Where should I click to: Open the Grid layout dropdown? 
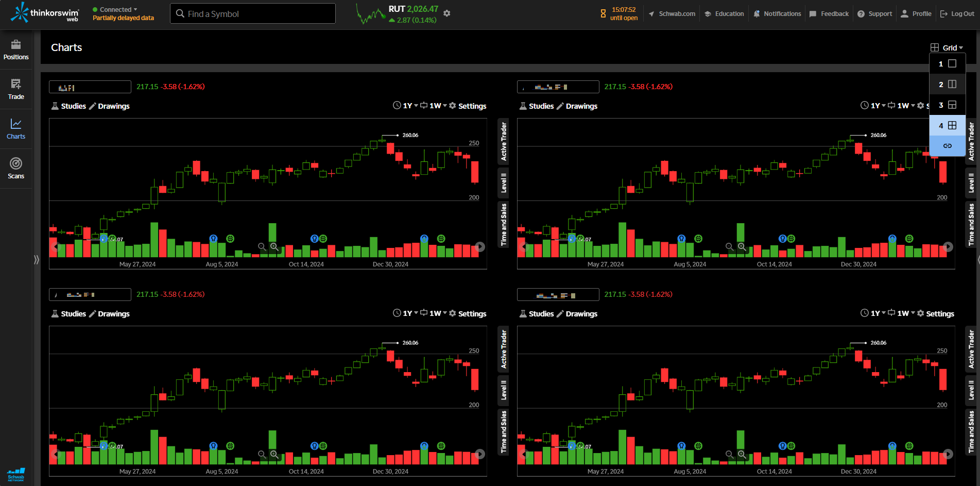tap(947, 47)
